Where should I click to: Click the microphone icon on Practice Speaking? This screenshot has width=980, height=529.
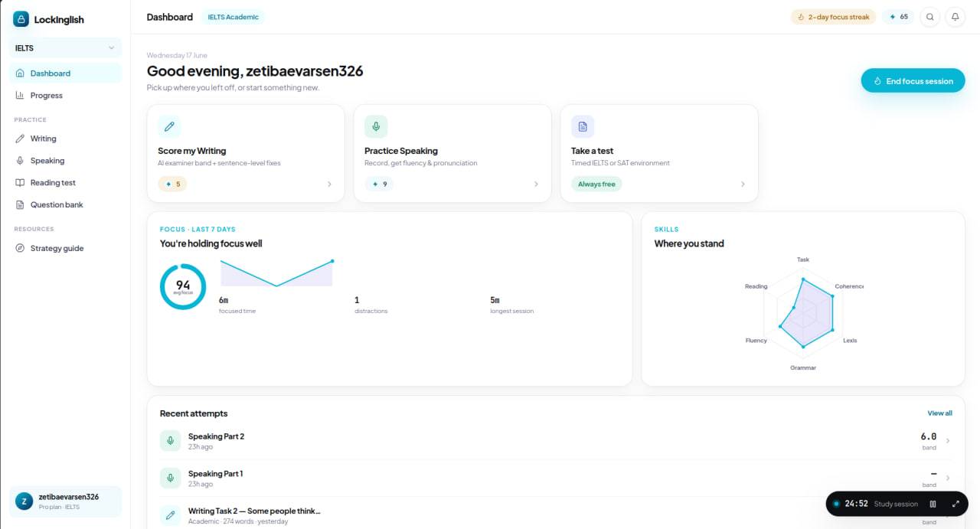pyautogui.click(x=376, y=126)
